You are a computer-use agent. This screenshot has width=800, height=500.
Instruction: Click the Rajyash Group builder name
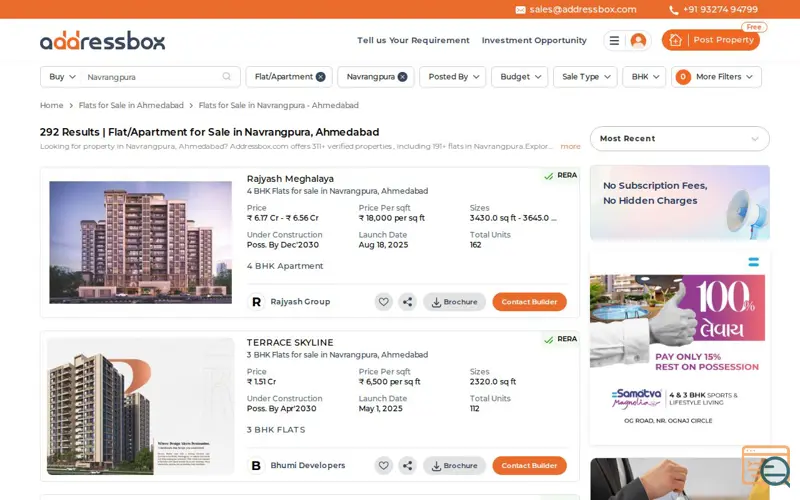pyautogui.click(x=300, y=302)
